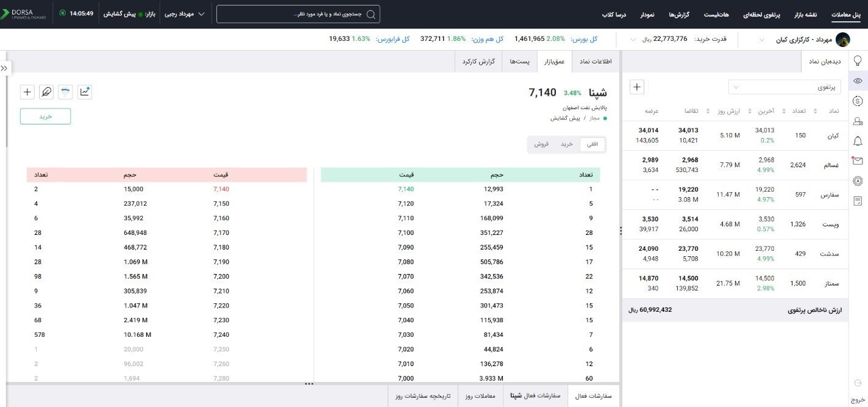868x407 pixels.
Task: Click the green خرید button
Action: click(46, 117)
